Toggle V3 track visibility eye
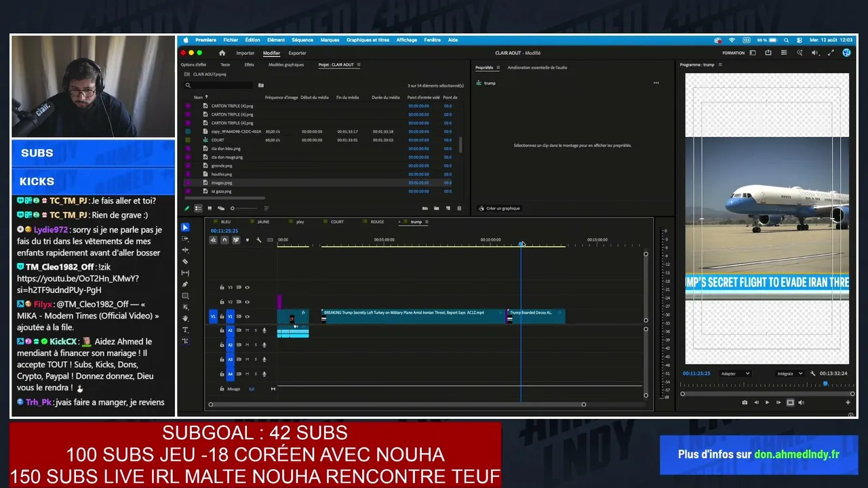 tap(247, 287)
